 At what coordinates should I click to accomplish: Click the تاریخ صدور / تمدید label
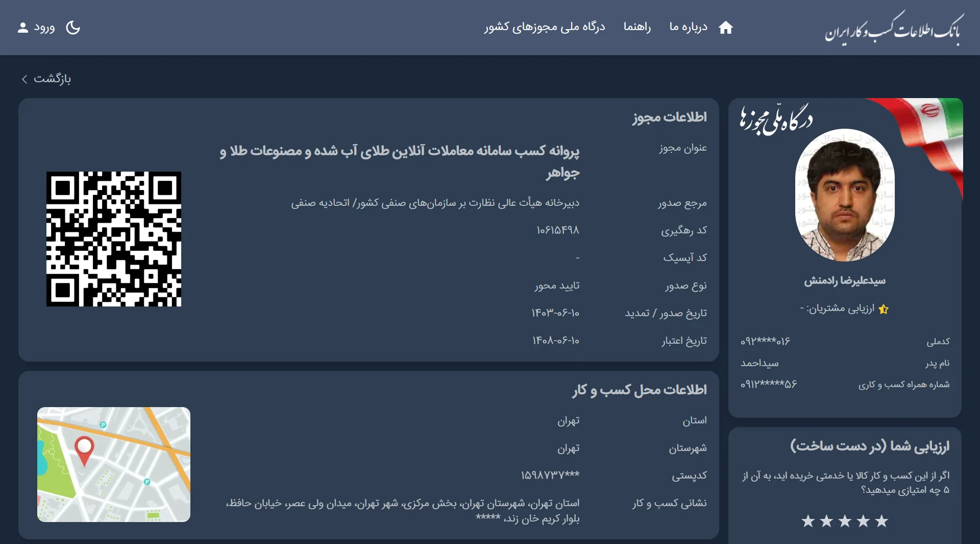tap(666, 313)
